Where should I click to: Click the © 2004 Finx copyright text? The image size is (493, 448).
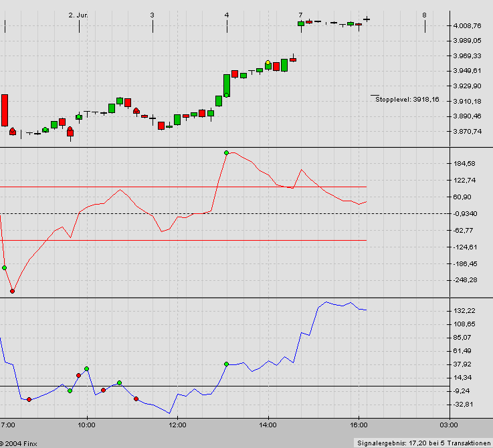[19, 443]
